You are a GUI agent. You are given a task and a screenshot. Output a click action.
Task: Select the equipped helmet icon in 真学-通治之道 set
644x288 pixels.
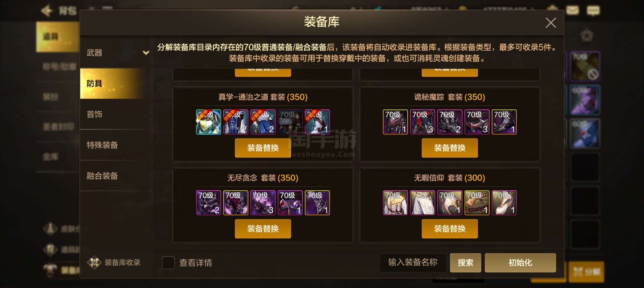click(x=208, y=122)
